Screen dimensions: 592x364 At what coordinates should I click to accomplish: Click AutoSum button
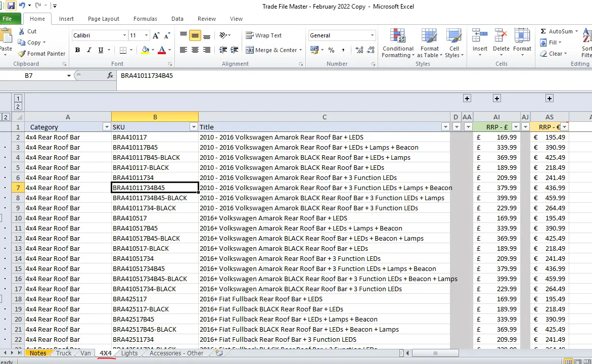point(557,31)
